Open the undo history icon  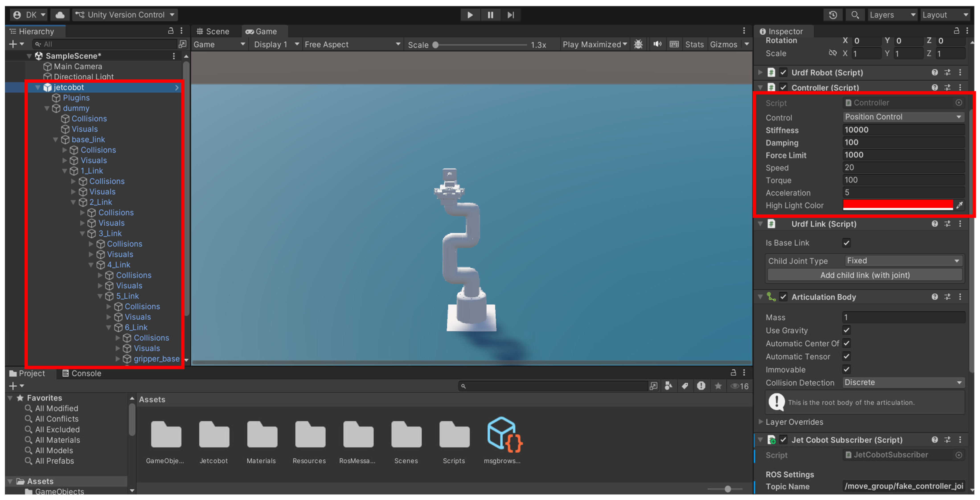[x=833, y=15]
